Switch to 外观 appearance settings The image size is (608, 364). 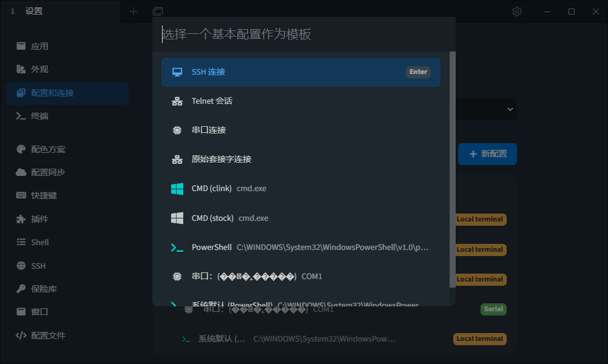pos(39,69)
